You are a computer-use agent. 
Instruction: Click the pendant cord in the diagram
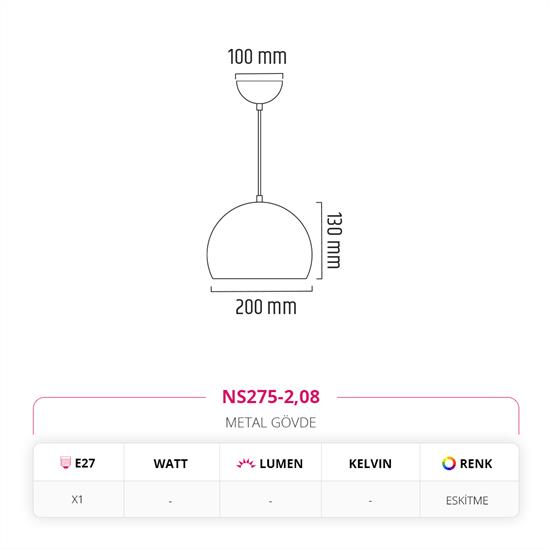point(259,153)
